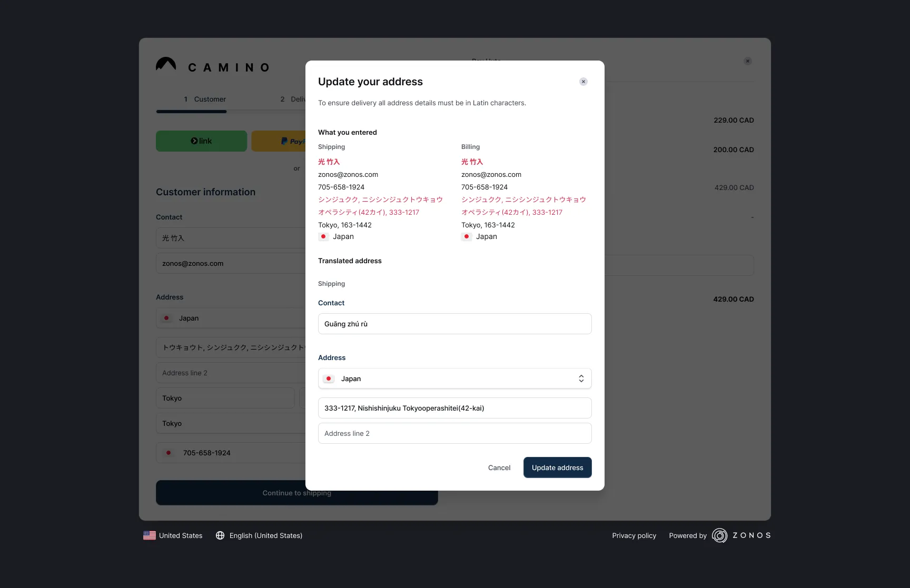This screenshot has height=588, width=910.
Task: Click the Japan flag icon in the Billing section
Action: (x=466, y=237)
